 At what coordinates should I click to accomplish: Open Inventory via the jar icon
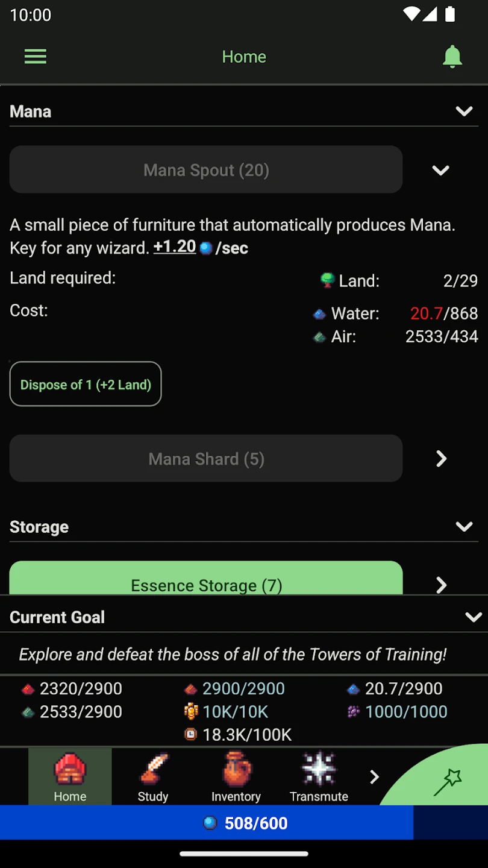click(236, 769)
